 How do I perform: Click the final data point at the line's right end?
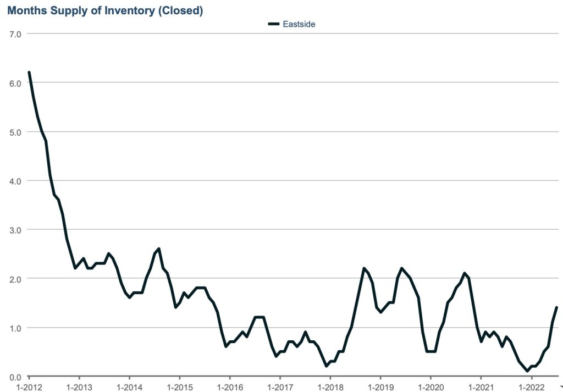556,307
